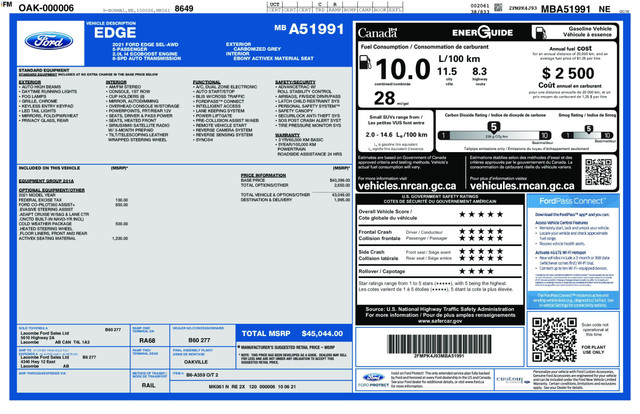
Task: Open the vehicules.rncan.gc.ca link
Action: (522, 186)
